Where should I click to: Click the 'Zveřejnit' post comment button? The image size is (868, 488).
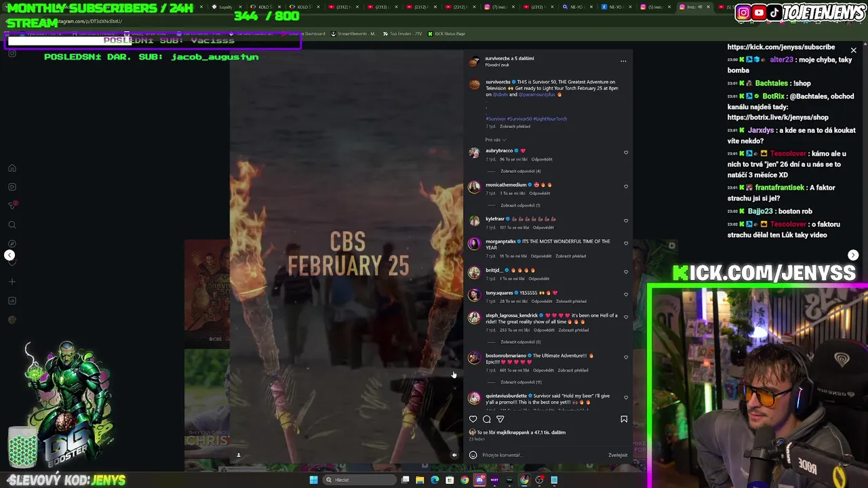[618, 455]
